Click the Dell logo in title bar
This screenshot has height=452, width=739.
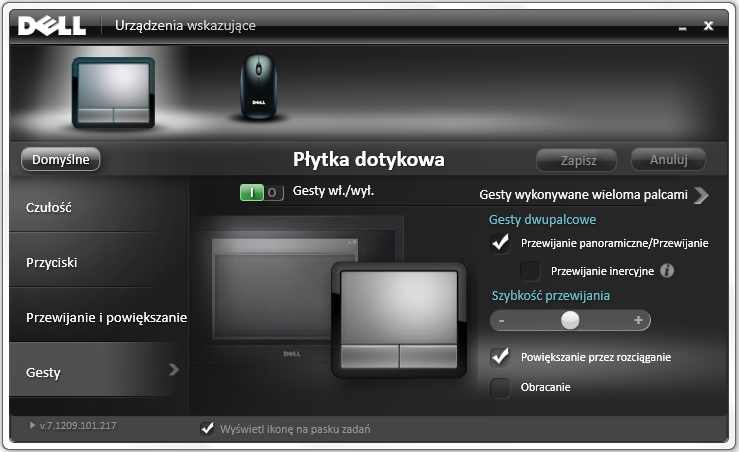click(x=52, y=26)
